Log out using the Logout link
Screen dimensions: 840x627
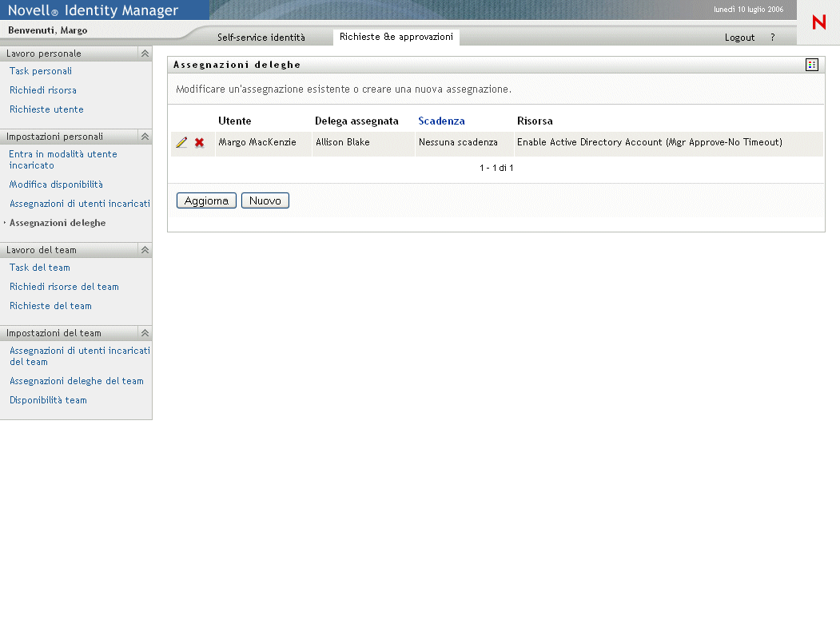click(739, 38)
